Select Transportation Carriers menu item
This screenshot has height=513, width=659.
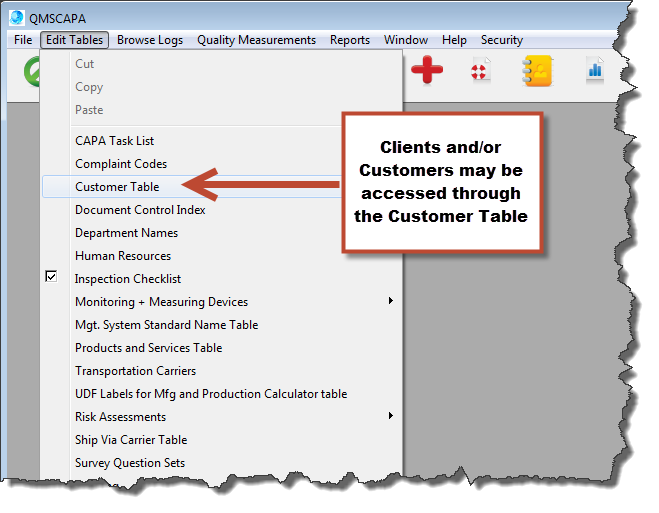coord(135,371)
